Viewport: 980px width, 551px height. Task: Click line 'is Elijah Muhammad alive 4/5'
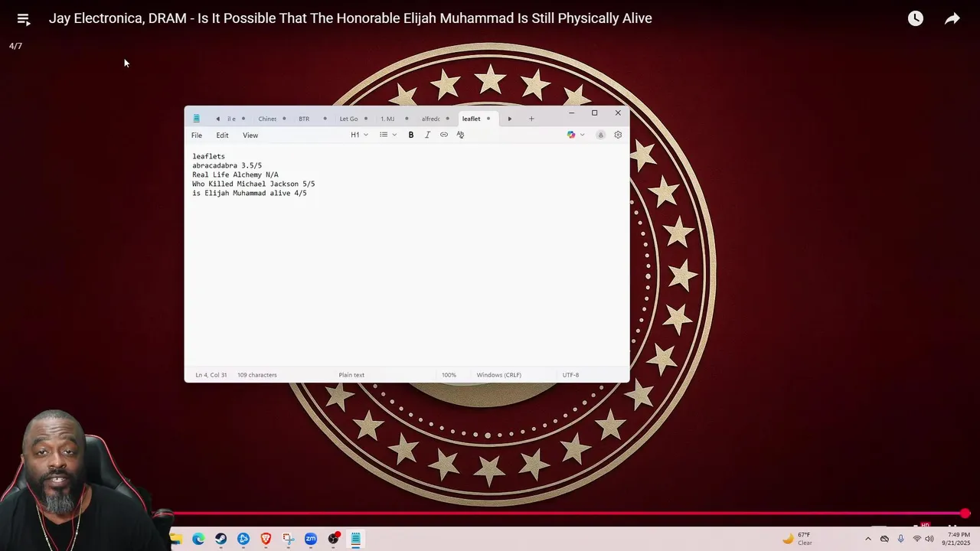[x=250, y=193]
